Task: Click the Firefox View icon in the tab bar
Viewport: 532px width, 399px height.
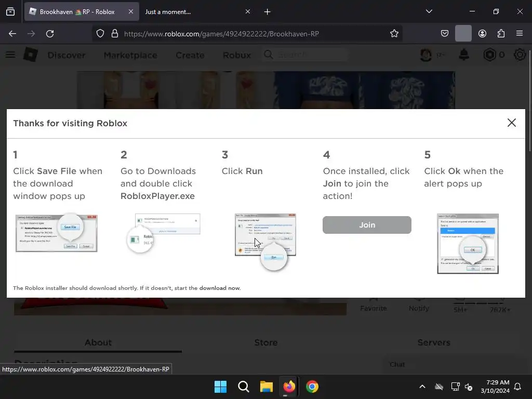Action: pyautogui.click(x=10, y=12)
